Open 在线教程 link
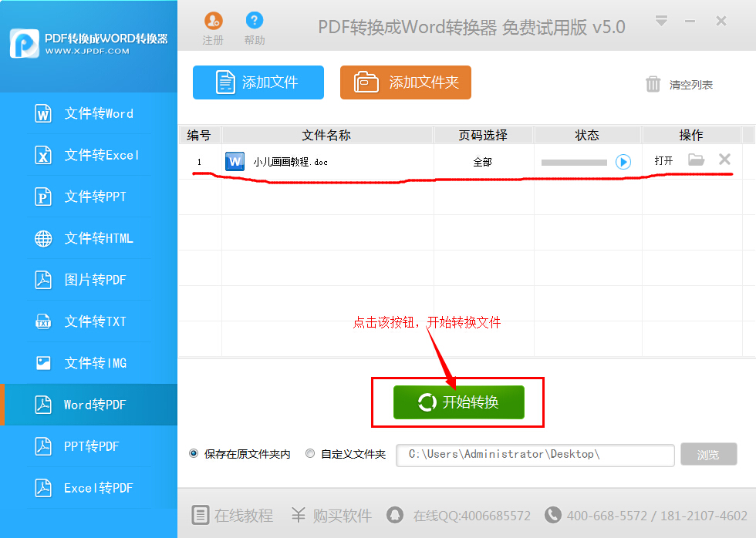Viewport: 756px width, 538px height. tap(232, 516)
